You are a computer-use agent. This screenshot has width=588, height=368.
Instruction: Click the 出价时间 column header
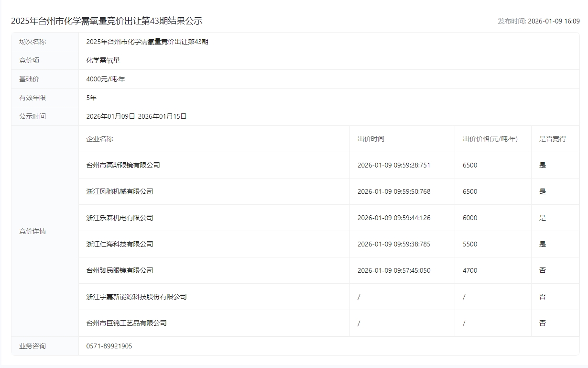point(370,139)
